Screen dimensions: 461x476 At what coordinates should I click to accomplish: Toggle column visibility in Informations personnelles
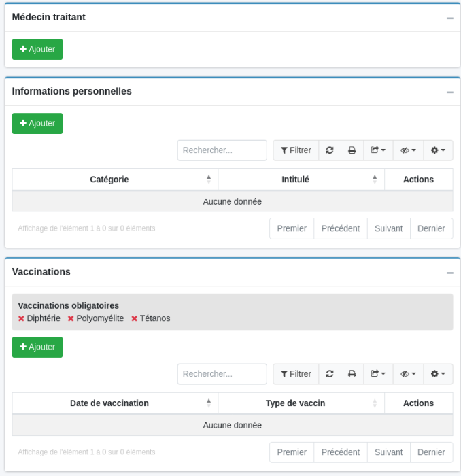pos(408,150)
